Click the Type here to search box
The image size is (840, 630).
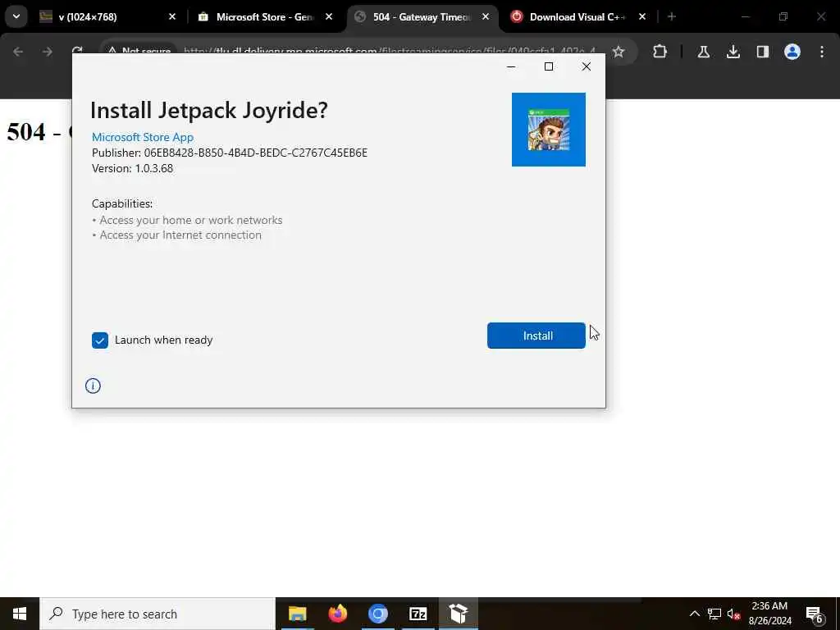coord(157,614)
